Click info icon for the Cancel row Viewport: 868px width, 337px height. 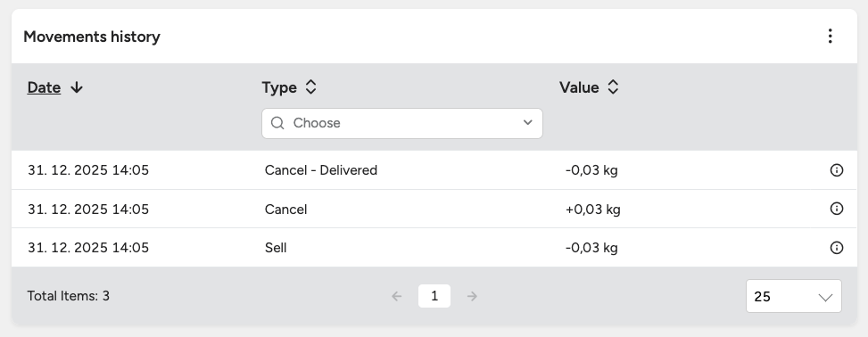(837, 209)
